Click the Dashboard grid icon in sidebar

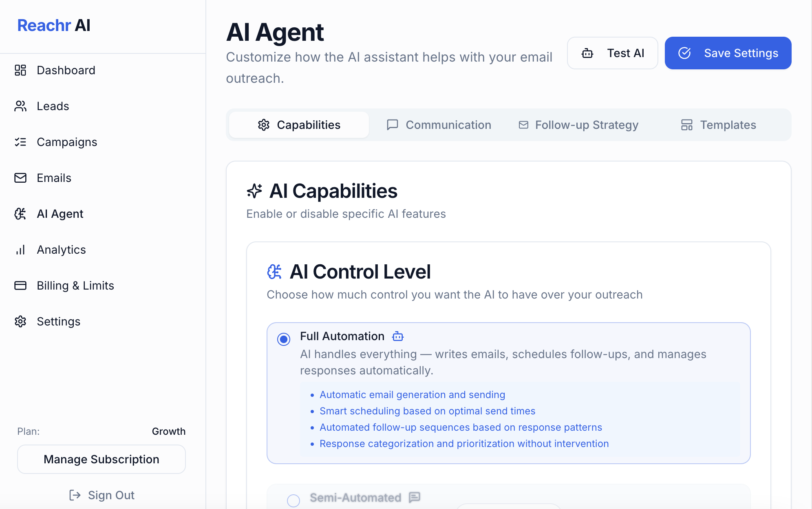[20, 70]
